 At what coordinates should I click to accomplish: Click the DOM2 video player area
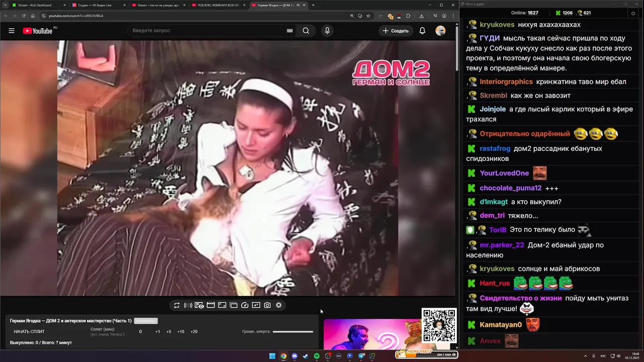click(227, 168)
